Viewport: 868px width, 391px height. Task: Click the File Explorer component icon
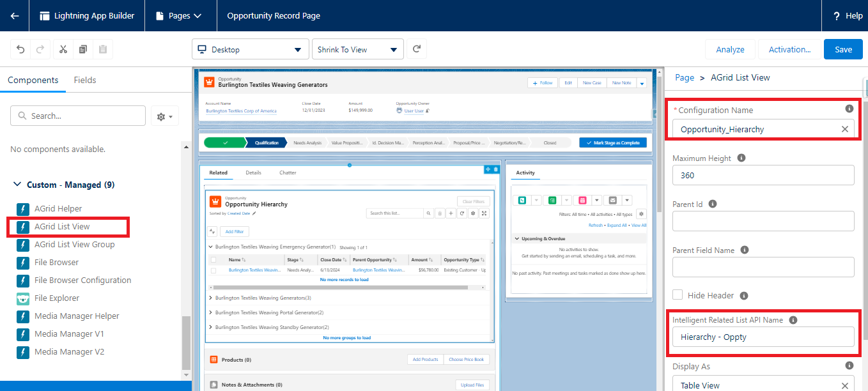point(23,298)
